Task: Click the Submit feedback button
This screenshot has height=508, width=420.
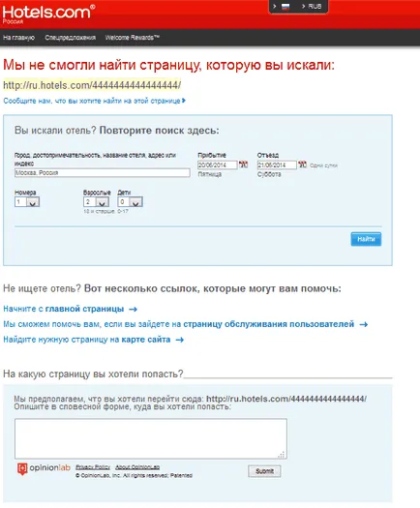Action: pos(264,471)
